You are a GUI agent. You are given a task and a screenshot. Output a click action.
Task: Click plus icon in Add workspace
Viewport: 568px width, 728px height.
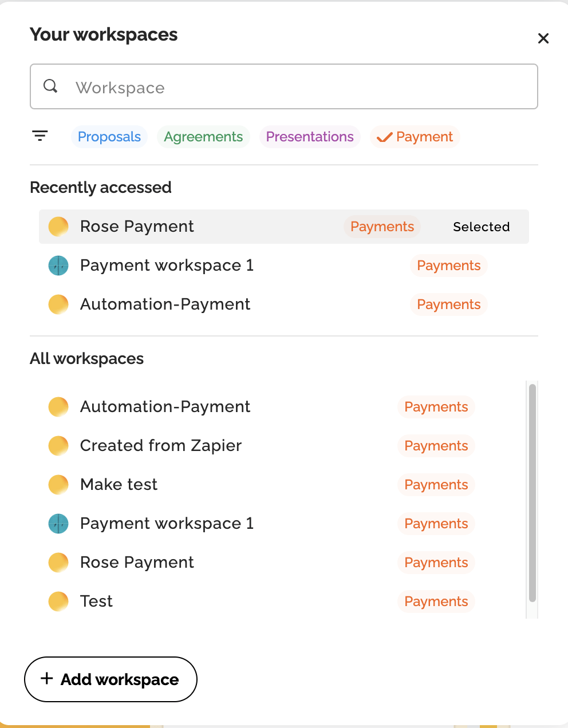(47, 679)
